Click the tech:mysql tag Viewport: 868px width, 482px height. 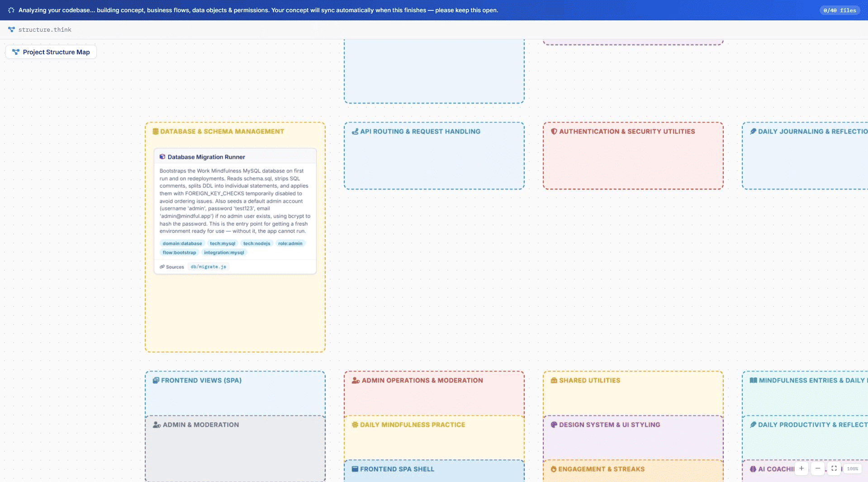point(223,243)
